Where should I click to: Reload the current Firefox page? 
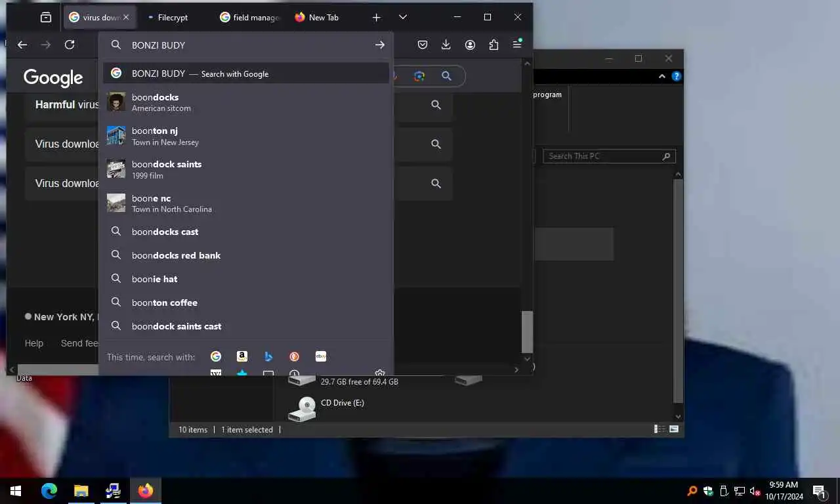[70, 45]
